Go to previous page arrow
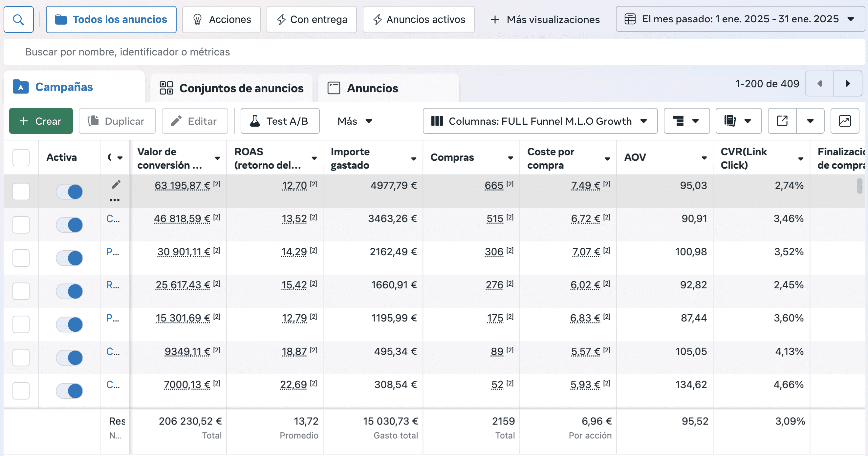The height and width of the screenshot is (456, 868). pos(819,84)
